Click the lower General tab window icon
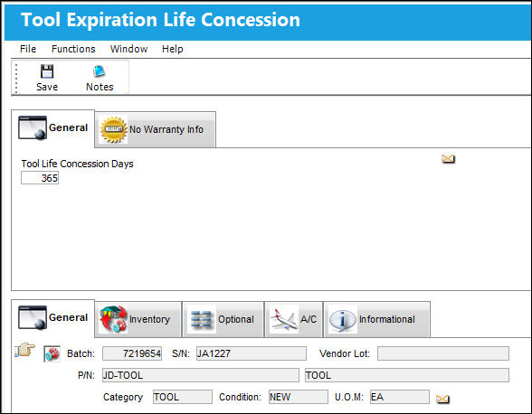Viewport: 532px width, 414px height. tap(33, 317)
